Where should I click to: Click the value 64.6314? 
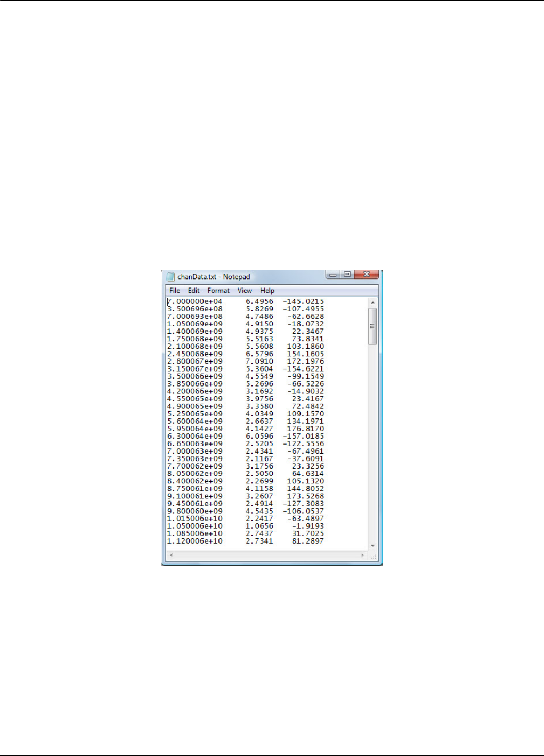pos(308,473)
